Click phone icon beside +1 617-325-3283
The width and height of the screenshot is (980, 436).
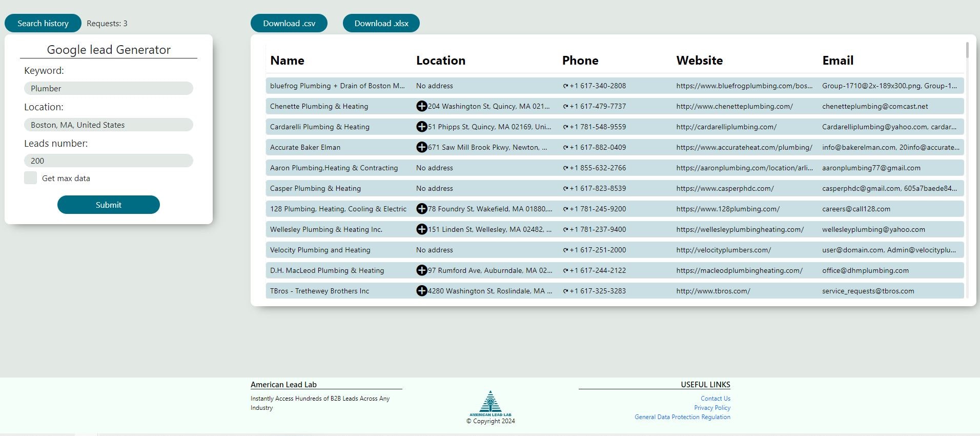[565, 291]
